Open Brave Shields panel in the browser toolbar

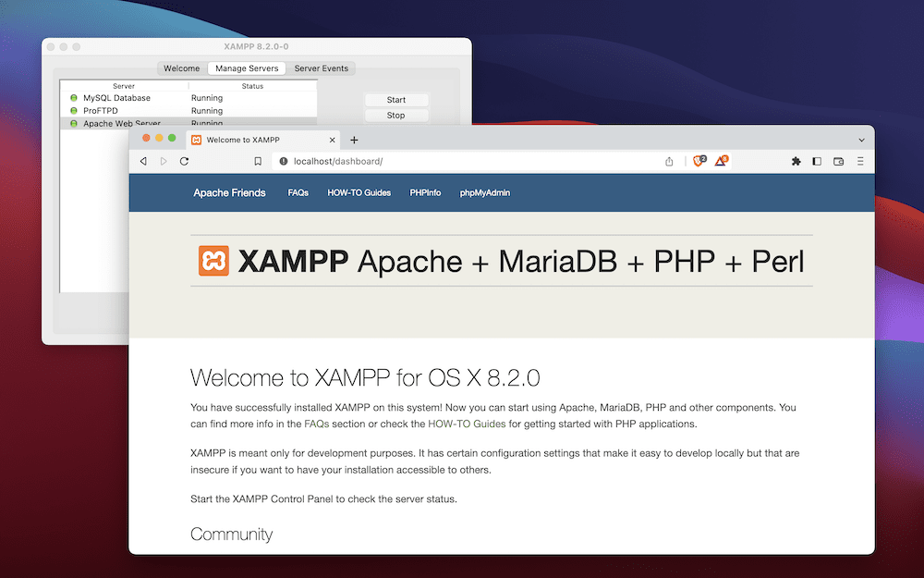coord(698,161)
